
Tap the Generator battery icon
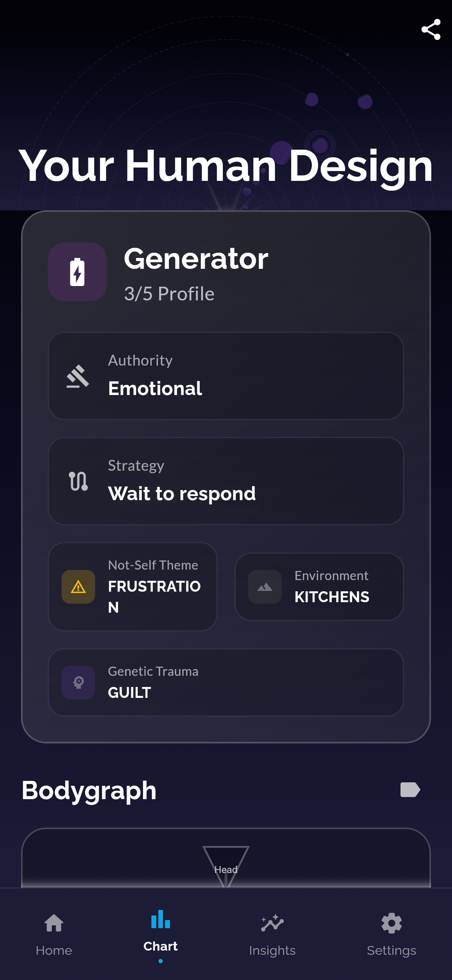[77, 272]
